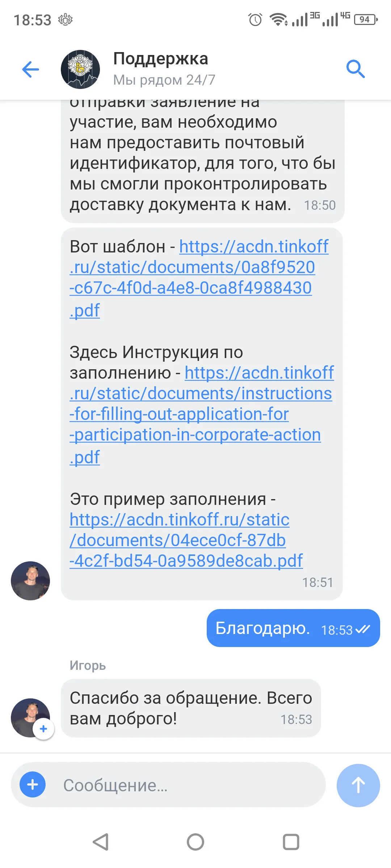The width and height of the screenshot is (391, 868).
Task: Open the instructions-for-filling-out-application PDF link
Action: click(x=202, y=414)
